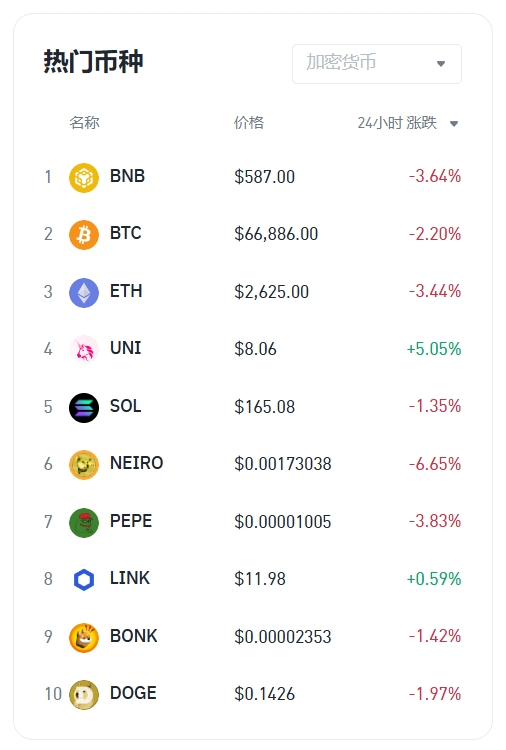Click the BONK dog icon
The height and width of the screenshot is (750, 506).
point(84,638)
